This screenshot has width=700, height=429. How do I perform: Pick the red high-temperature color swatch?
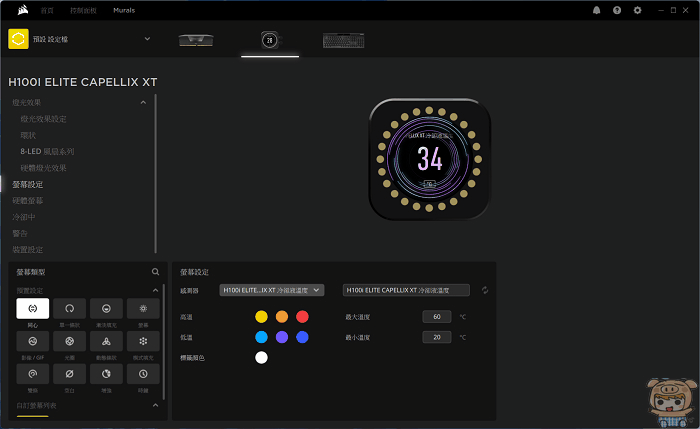click(x=302, y=317)
